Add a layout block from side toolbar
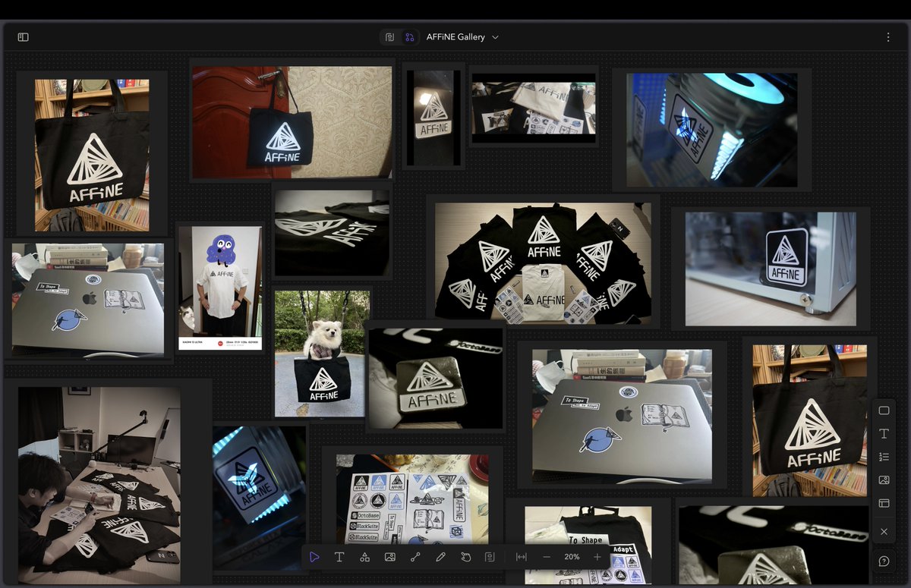The width and height of the screenshot is (911, 588). coord(884,503)
